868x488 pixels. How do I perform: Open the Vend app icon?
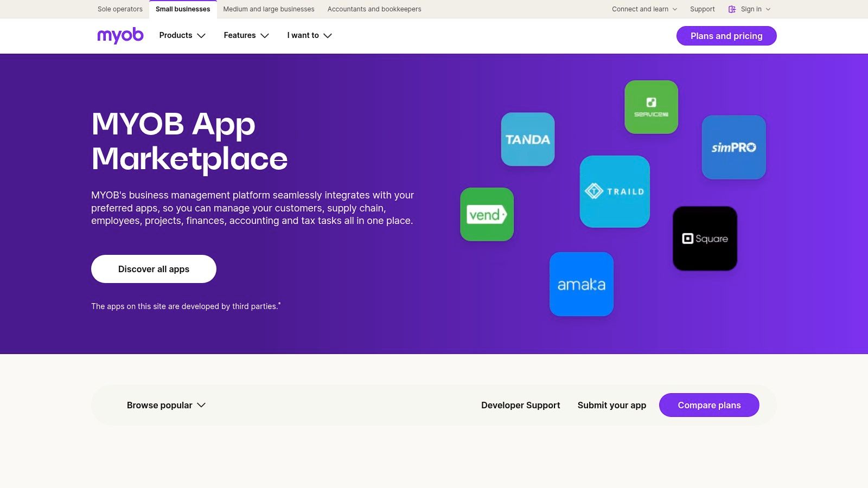[x=487, y=215]
